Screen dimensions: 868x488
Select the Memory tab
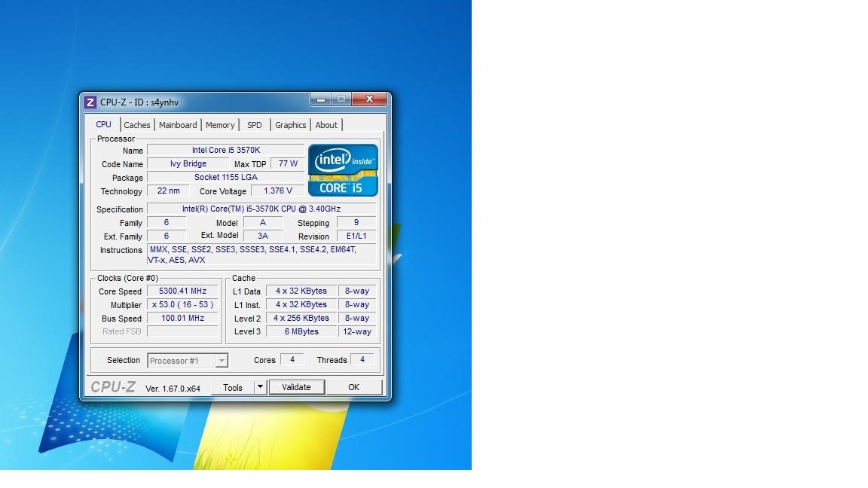pyautogui.click(x=220, y=125)
